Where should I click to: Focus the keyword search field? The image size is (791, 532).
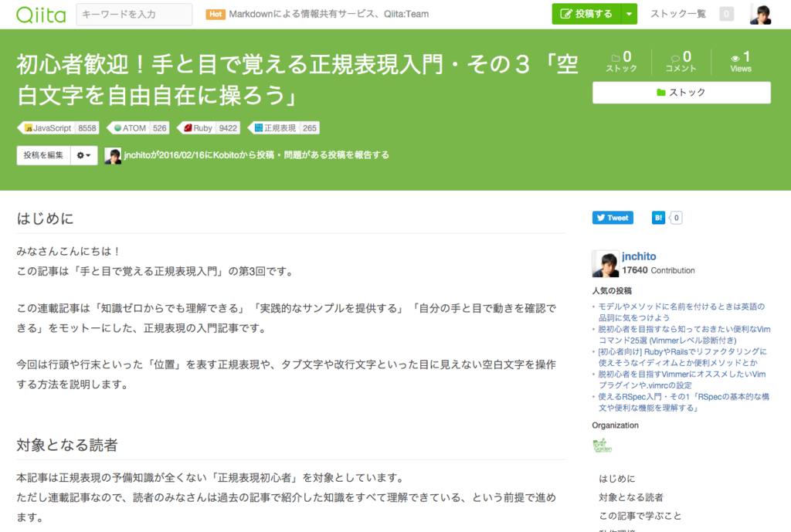tap(134, 14)
